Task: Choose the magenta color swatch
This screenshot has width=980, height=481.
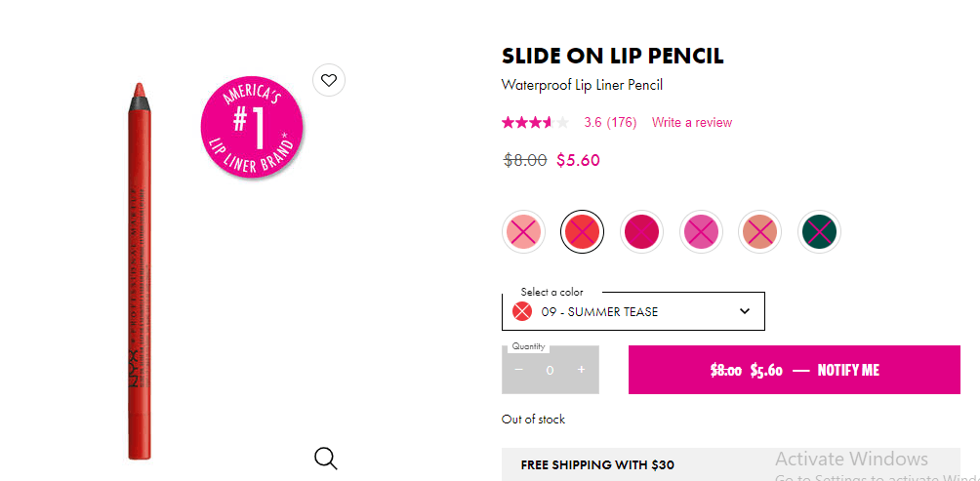Action: pos(641,232)
